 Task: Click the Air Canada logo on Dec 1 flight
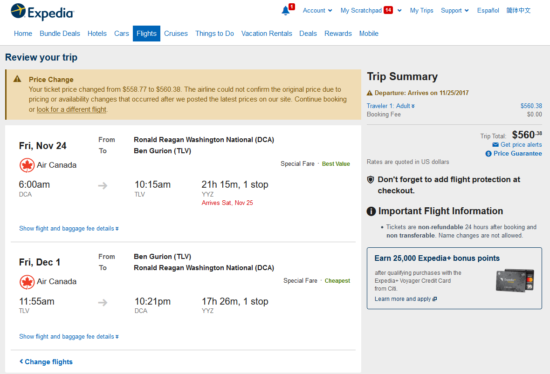point(27,282)
